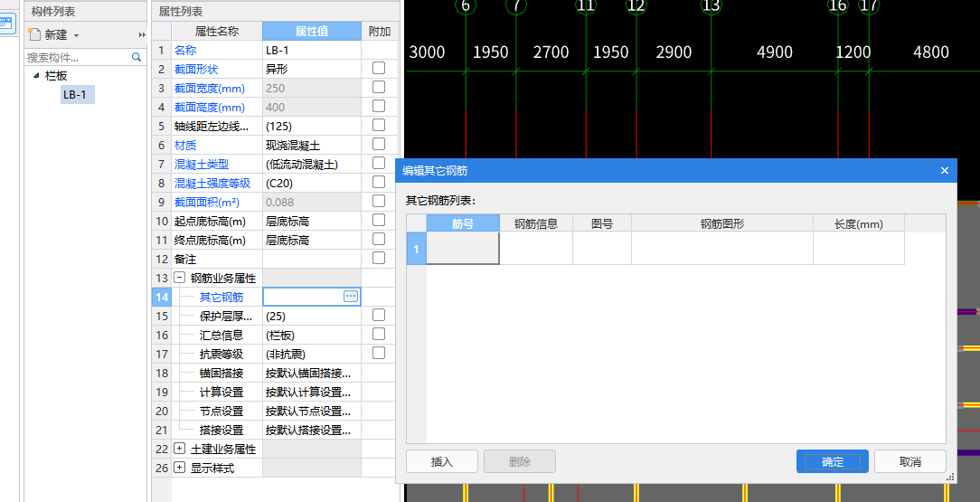Open the ellipsis button for 其它钢筋
The width and height of the screenshot is (980, 502).
(x=351, y=297)
